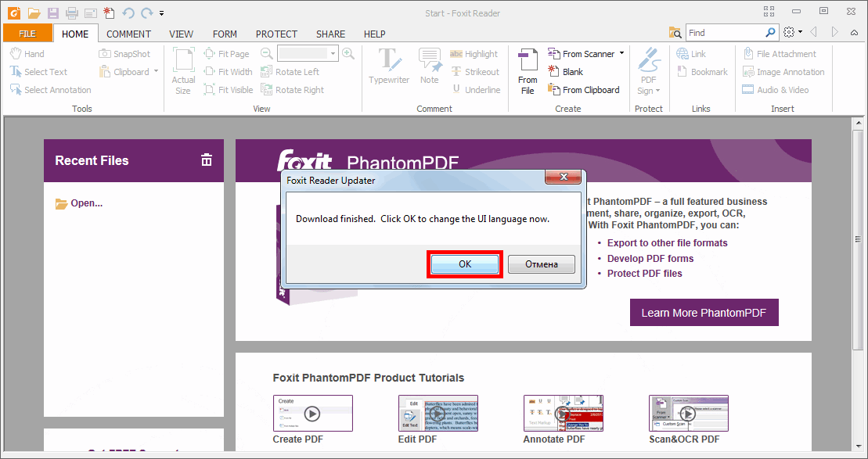Open the quick access toolbar customize arrow

(161, 13)
